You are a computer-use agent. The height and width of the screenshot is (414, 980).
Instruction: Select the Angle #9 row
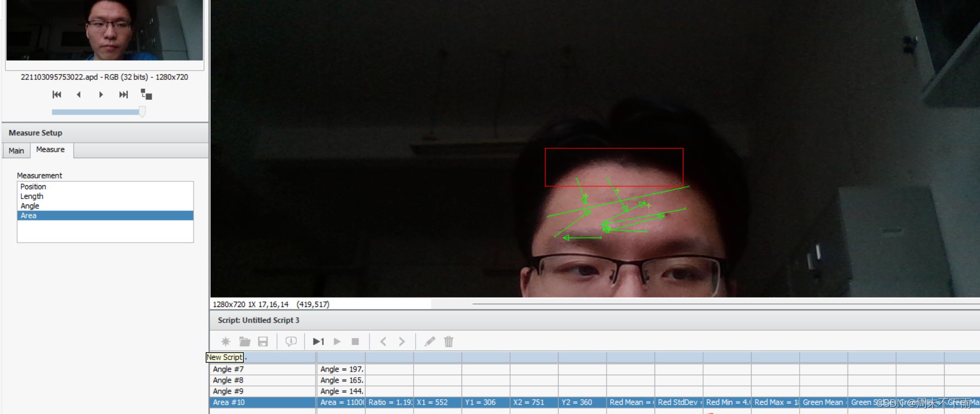(263, 391)
